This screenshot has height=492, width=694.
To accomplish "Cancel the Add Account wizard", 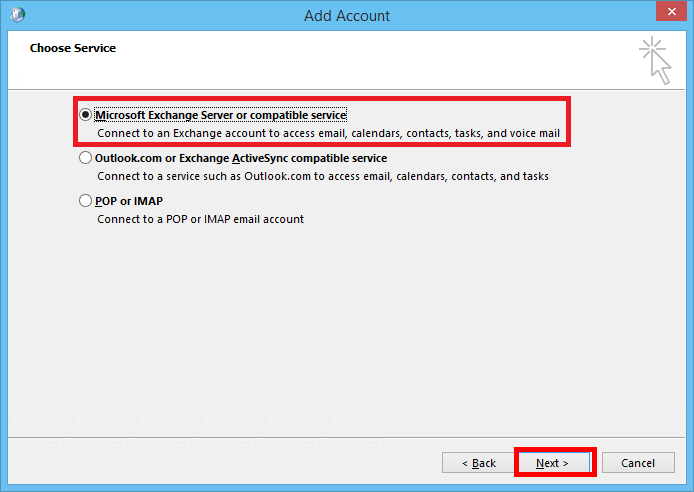I will coord(638,463).
